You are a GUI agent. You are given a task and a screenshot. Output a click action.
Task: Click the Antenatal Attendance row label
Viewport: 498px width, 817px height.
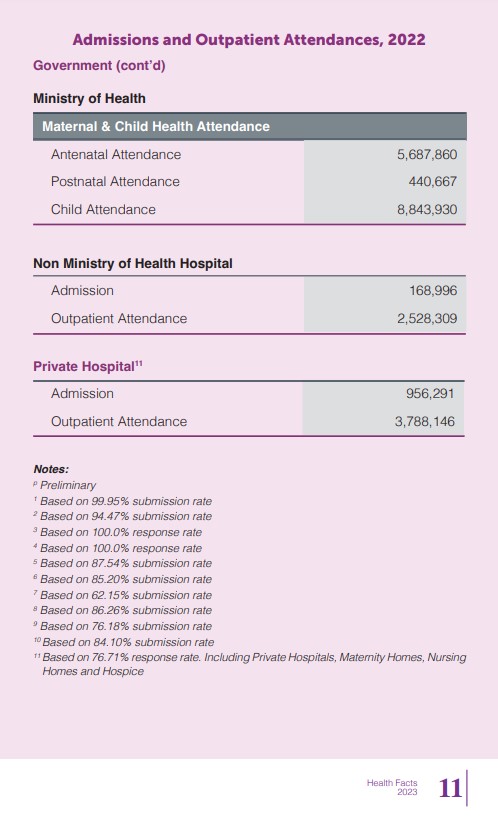tap(116, 154)
